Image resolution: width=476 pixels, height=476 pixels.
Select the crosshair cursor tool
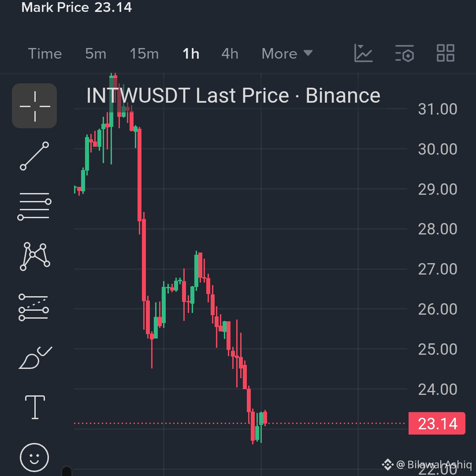point(34,106)
